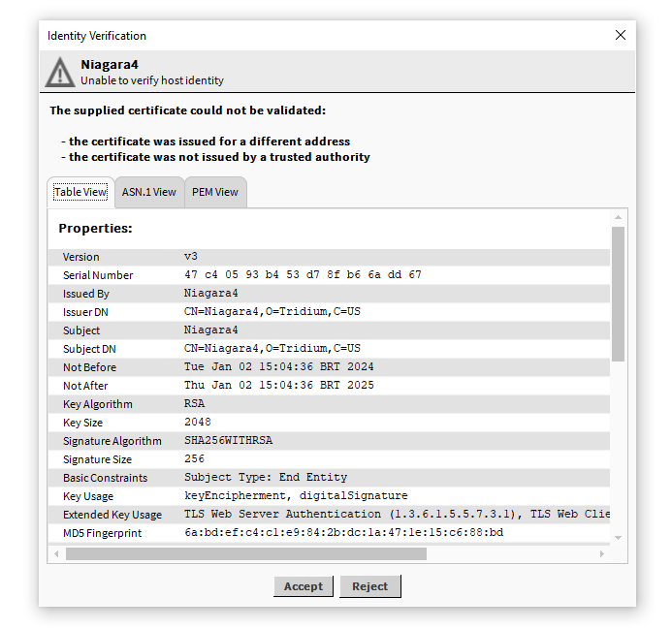The height and width of the screenshot is (629, 672).
Task: Click the horizontal scrollbar left arrow
Action: 56,553
